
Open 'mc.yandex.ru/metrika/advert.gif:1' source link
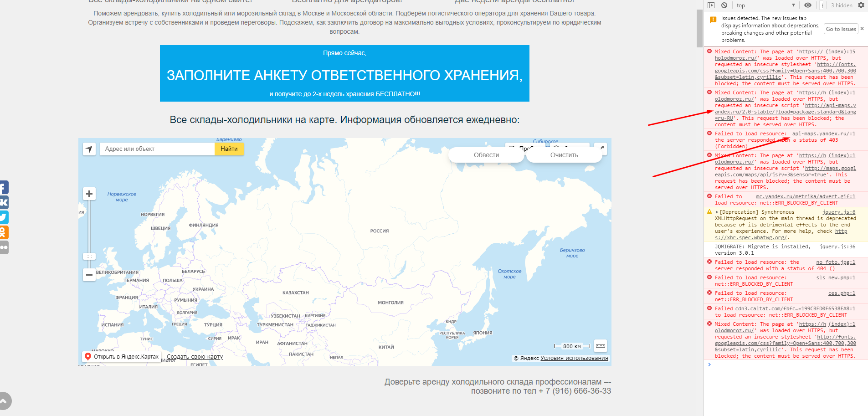coord(806,196)
